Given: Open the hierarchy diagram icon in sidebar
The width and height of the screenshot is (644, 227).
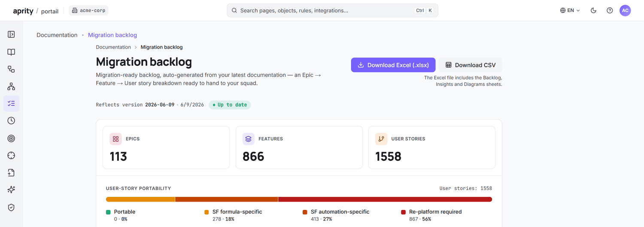Looking at the screenshot, I should (x=11, y=86).
